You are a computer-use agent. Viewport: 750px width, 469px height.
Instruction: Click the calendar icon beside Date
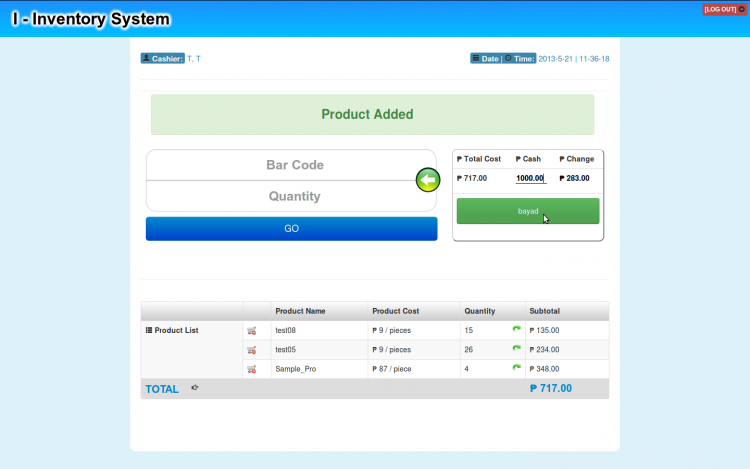click(x=476, y=58)
